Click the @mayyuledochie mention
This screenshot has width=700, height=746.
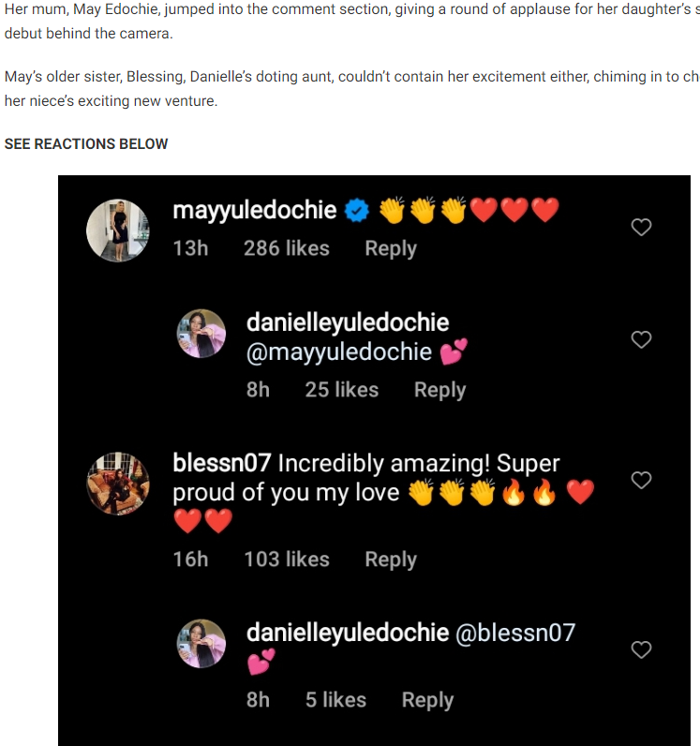338,352
